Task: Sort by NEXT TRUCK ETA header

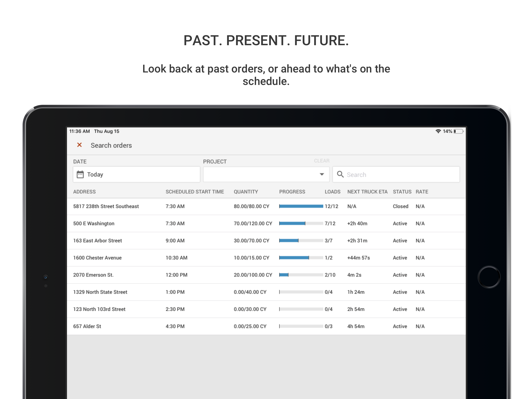Action: pos(367,192)
